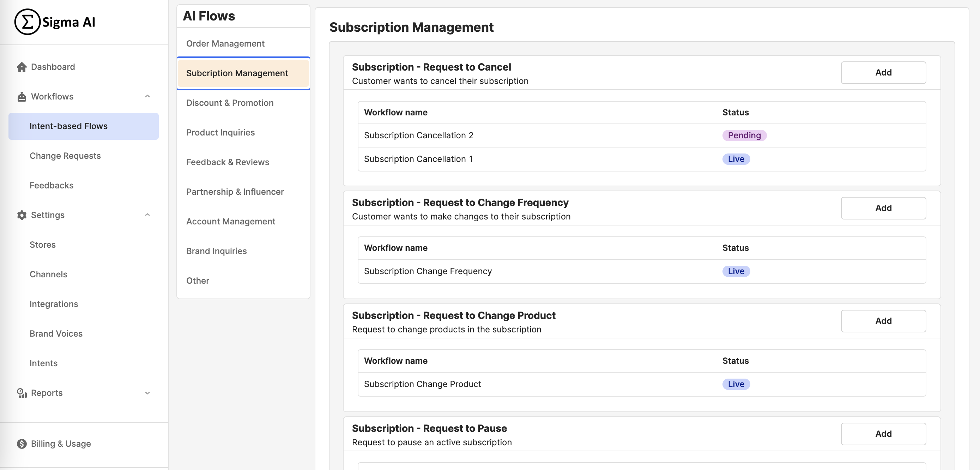Viewport: 980px width, 470px height.
Task: Go to the Brand Voices settings
Action: click(56, 333)
